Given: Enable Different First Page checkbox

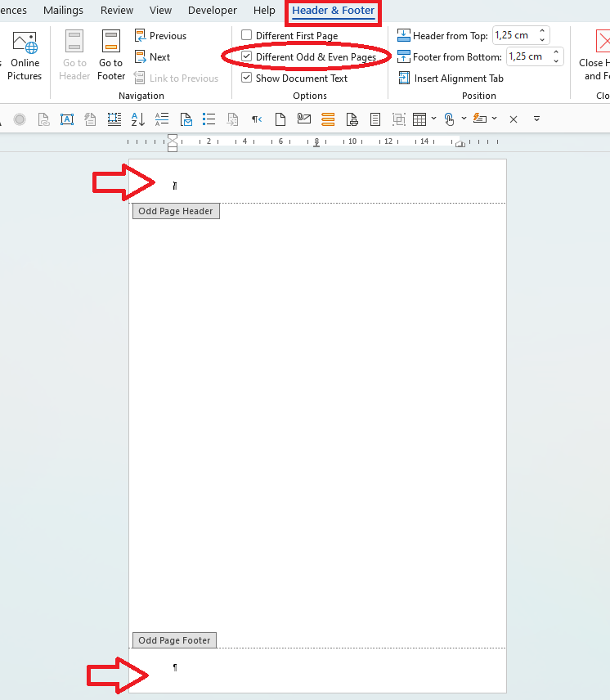Looking at the screenshot, I should [246, 35].
